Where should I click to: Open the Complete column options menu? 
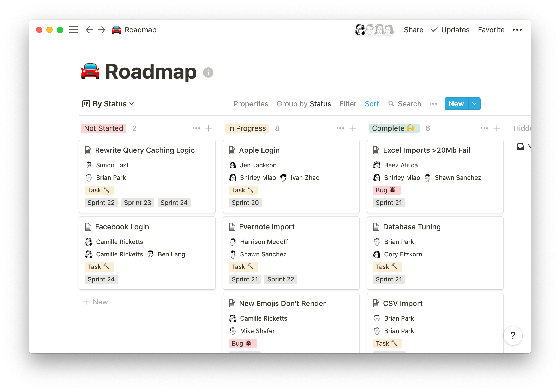coord(484,128)
